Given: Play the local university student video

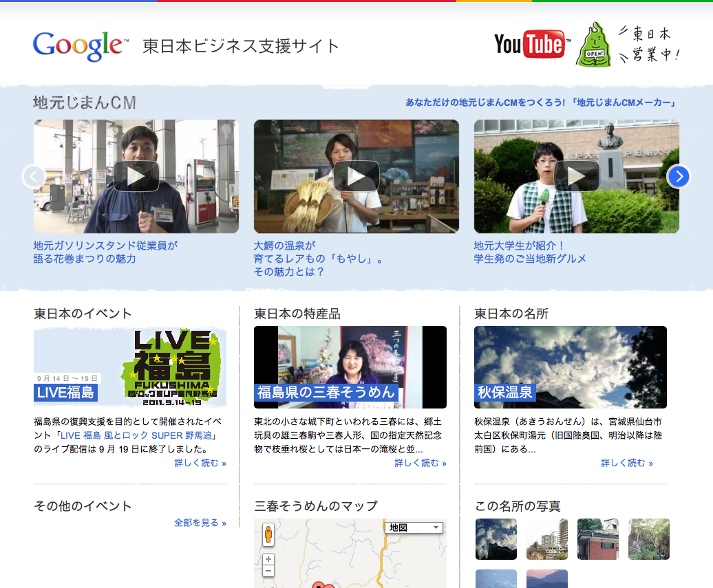Looking at the screenshot, I should pos(577,176).
